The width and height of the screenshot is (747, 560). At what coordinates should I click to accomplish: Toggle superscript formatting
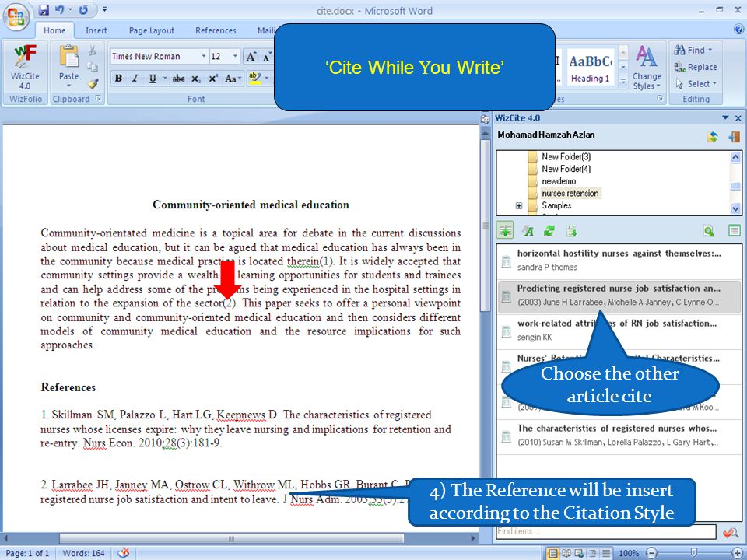coord(213,79)
